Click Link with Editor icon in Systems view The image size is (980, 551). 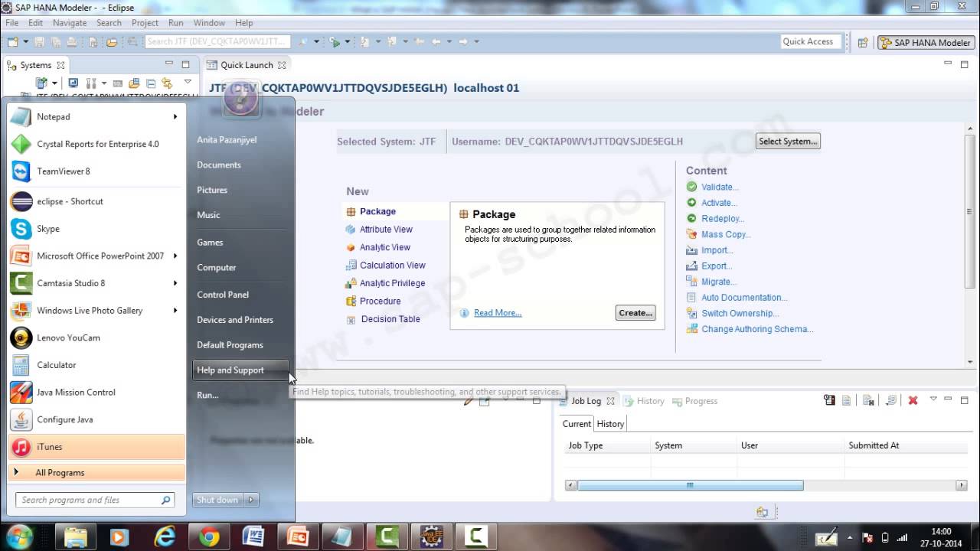(x=167, y=83)
